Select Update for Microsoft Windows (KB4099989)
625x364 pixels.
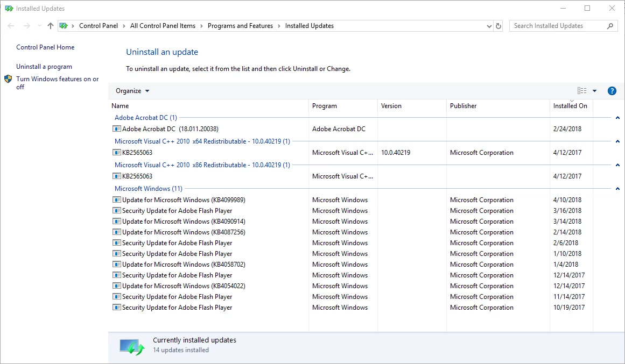pyautogui.click(x=184, y=200)
